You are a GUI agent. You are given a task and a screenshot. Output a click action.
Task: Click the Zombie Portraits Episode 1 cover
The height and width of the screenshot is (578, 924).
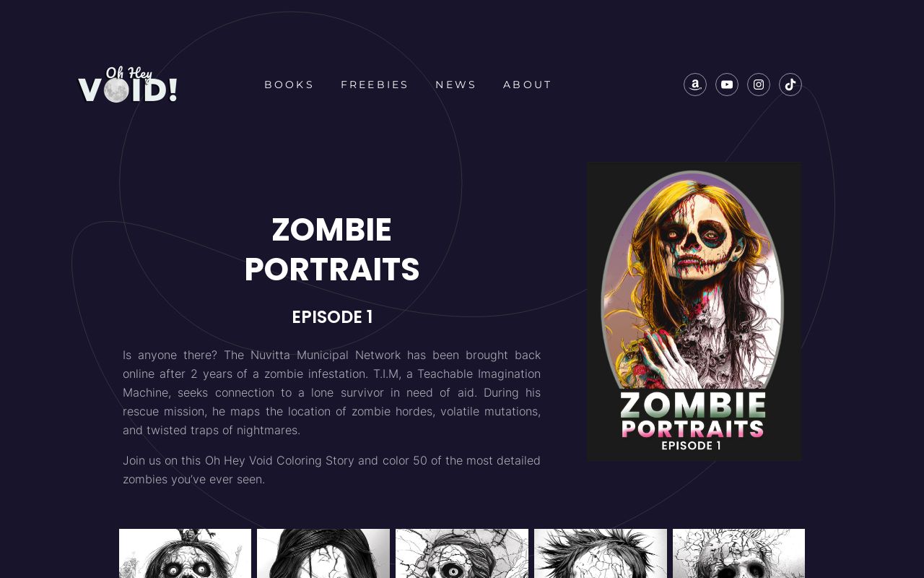694,311
